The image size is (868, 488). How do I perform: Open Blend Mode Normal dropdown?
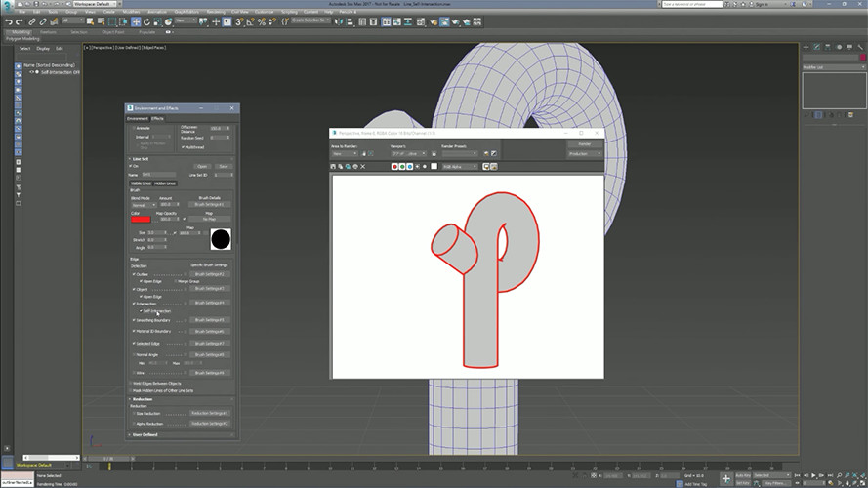(x=144, y=205)
